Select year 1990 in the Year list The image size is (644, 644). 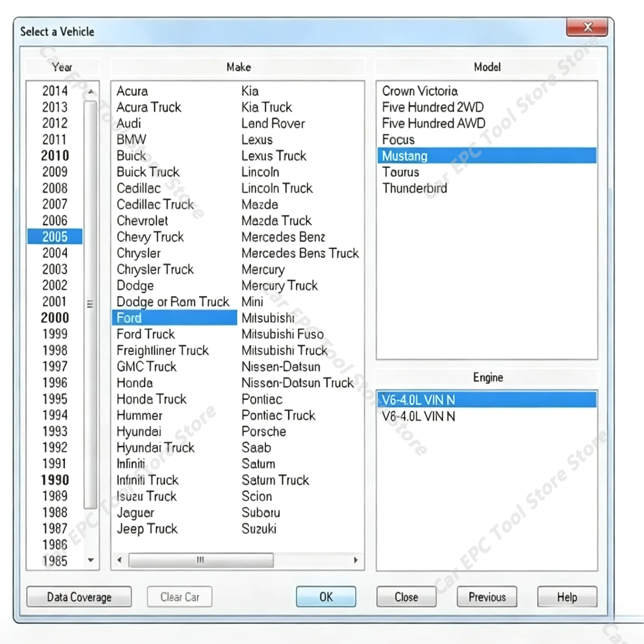tap(55, 480)
